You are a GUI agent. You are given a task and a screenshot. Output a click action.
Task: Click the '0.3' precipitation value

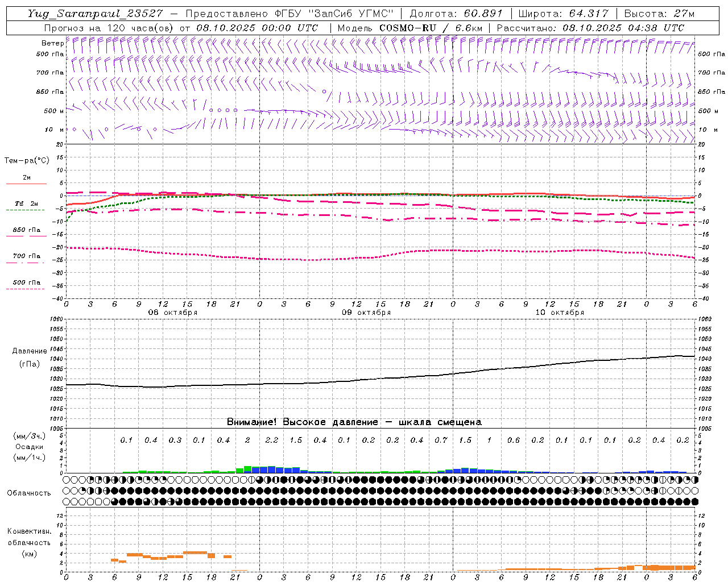click(175, 440)
